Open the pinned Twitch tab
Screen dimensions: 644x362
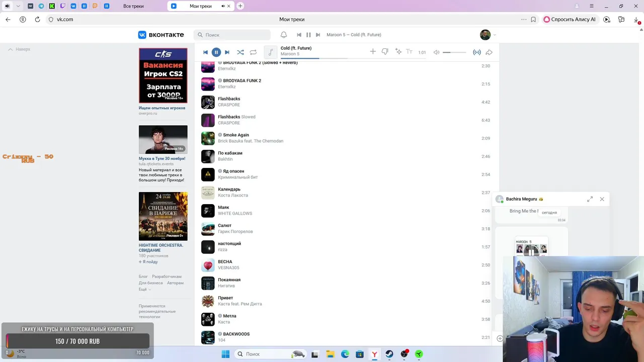(62, 6)
